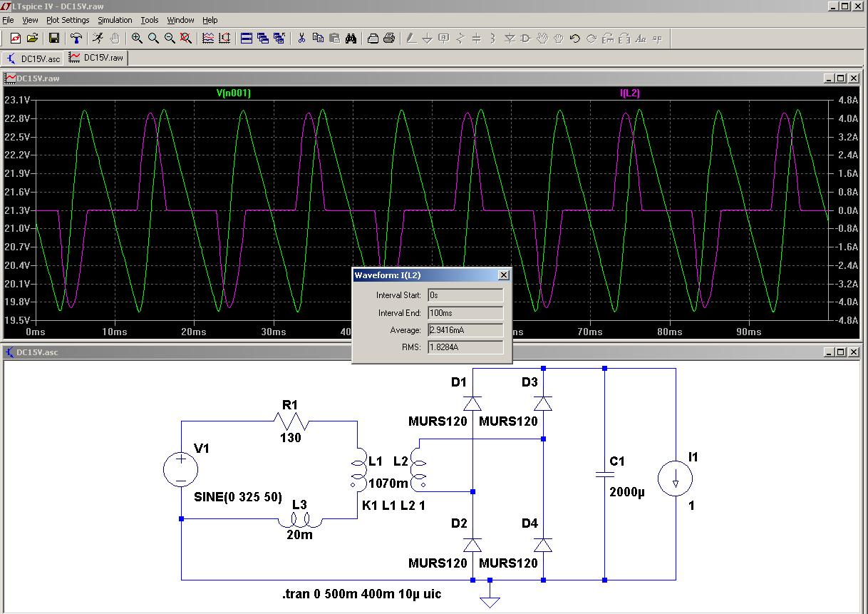Click the Control Panel hammer icon

pos(76,39)
